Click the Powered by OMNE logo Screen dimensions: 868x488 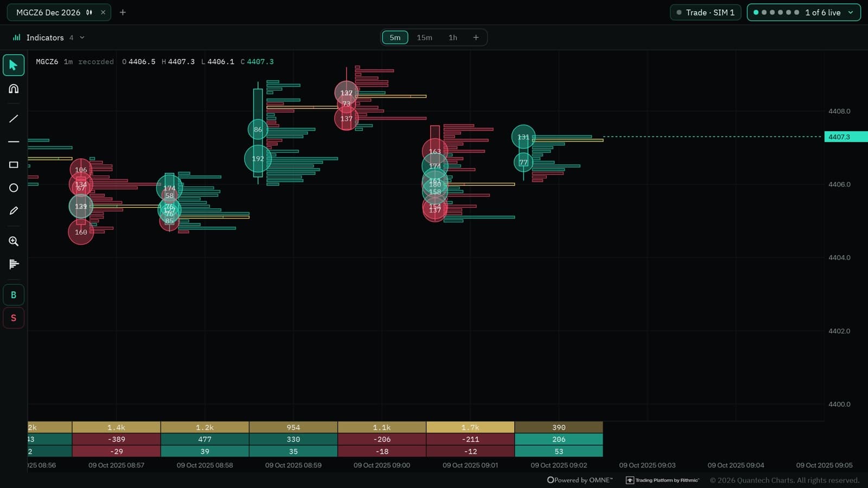pos(580,480)
